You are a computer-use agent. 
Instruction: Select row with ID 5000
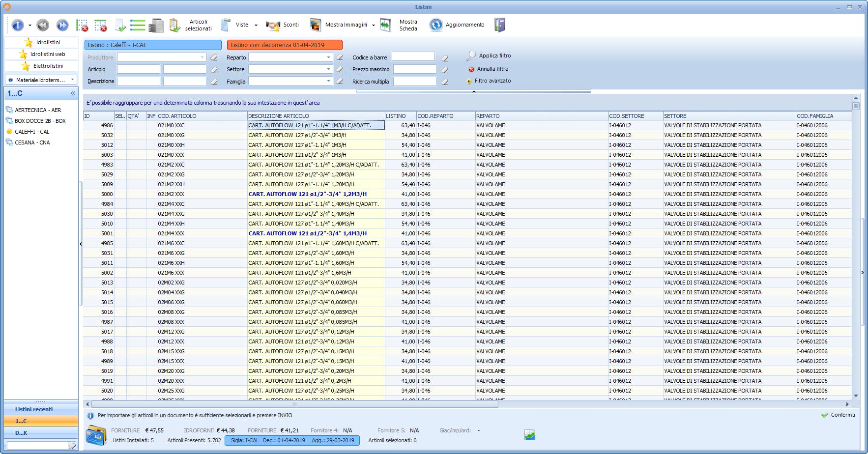467,194
